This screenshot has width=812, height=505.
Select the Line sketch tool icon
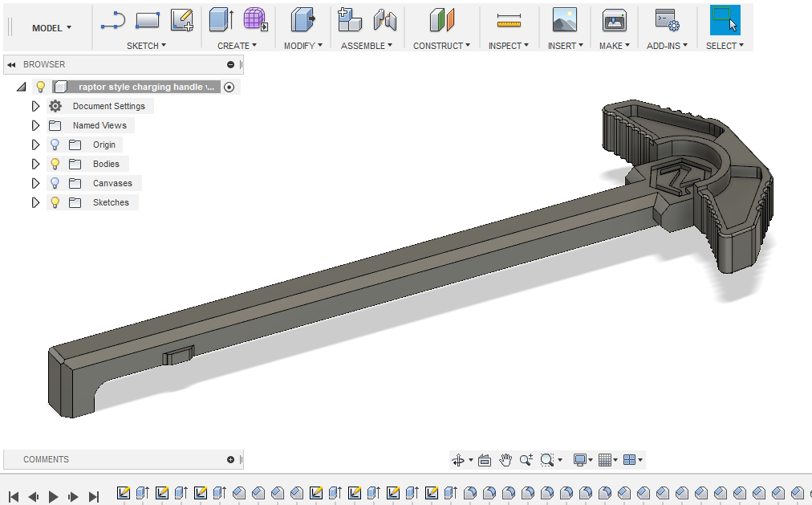[113, 21]
